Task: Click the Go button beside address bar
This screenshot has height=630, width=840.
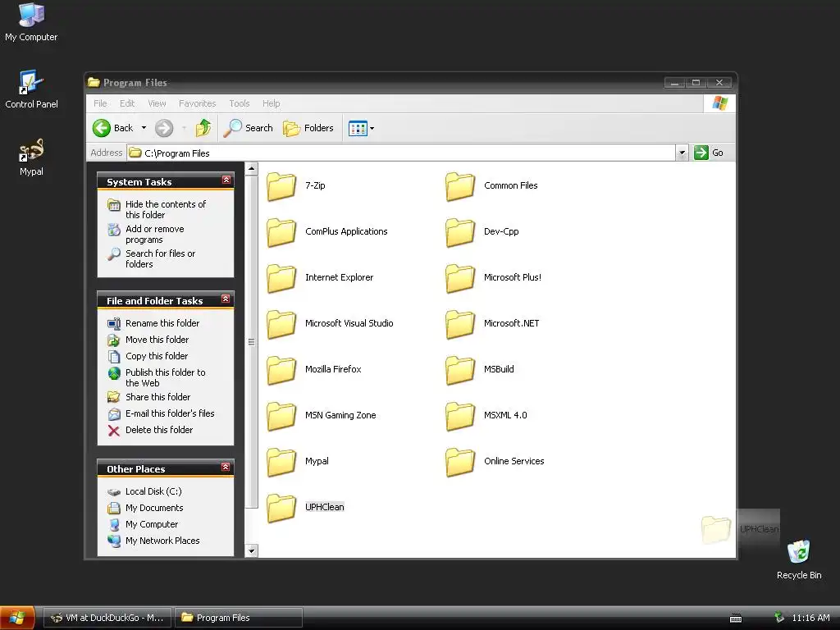Action: (x=708, y=153)
